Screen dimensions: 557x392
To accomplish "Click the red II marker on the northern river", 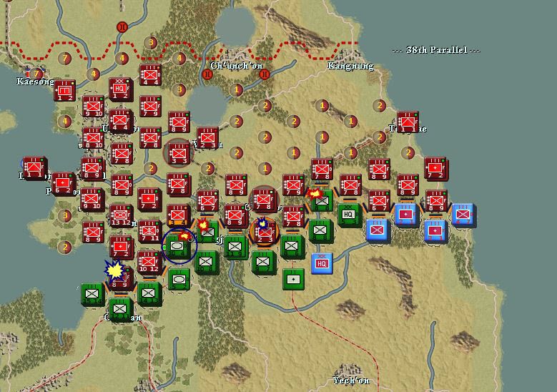I will tap(122, 27).
